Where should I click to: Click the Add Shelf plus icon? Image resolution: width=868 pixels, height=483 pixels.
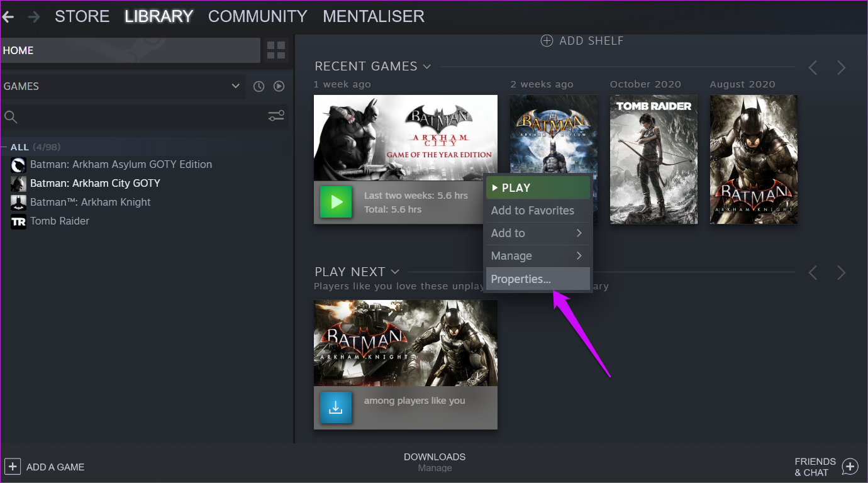pos(547,41)
